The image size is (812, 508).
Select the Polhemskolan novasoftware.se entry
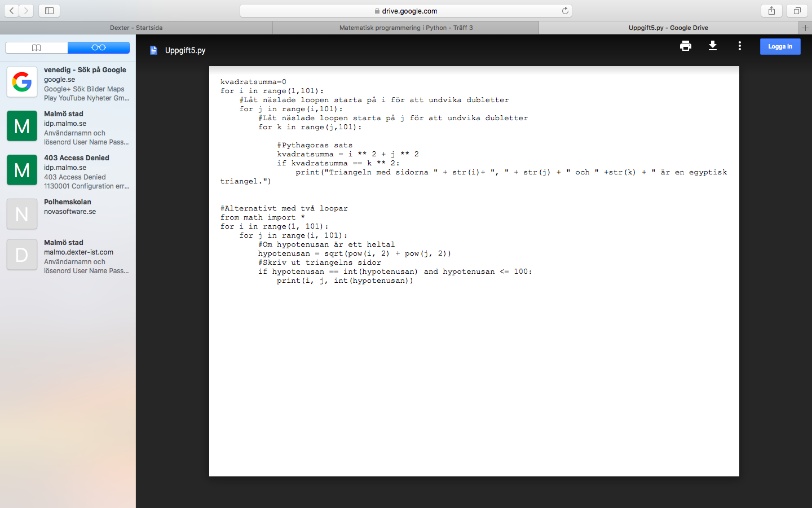pos(68,214)
